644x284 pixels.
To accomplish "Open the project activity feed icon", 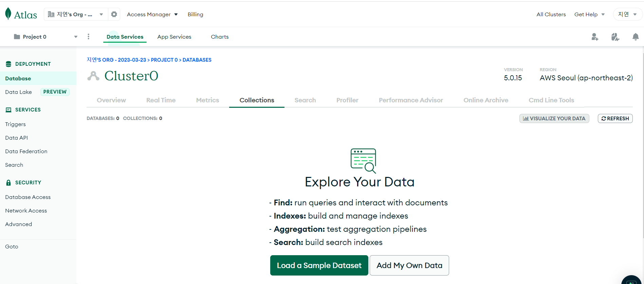I will 615,37.
